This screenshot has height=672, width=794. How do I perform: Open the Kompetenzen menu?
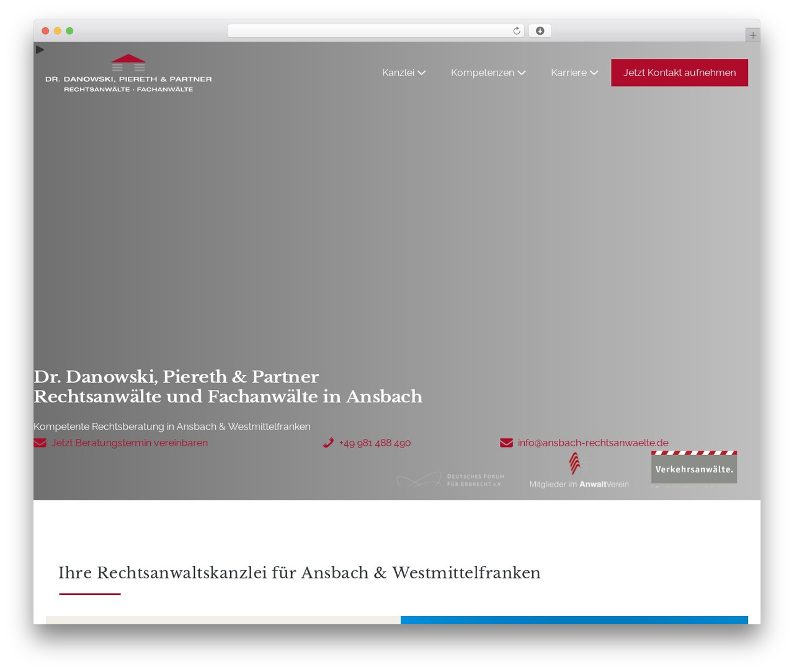488,73
